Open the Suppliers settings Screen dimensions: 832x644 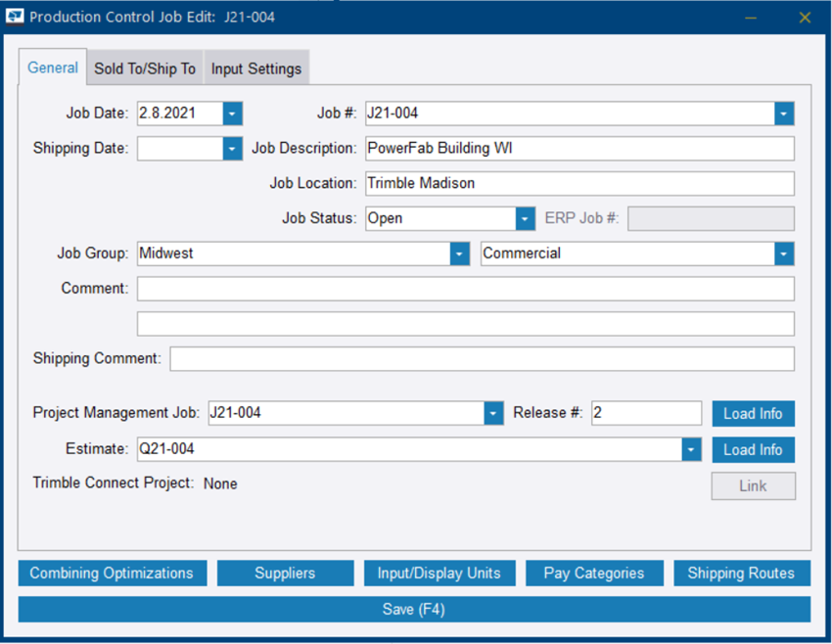285,573
